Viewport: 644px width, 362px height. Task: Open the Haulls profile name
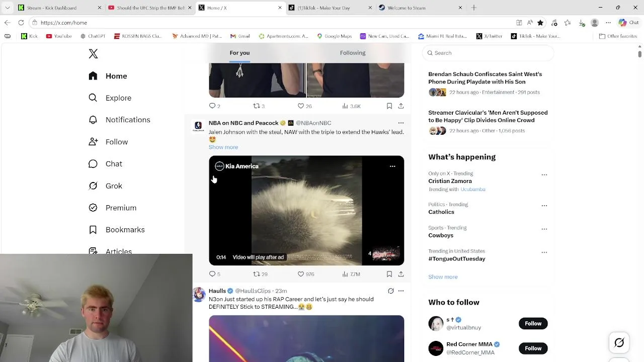click(217, 291)
